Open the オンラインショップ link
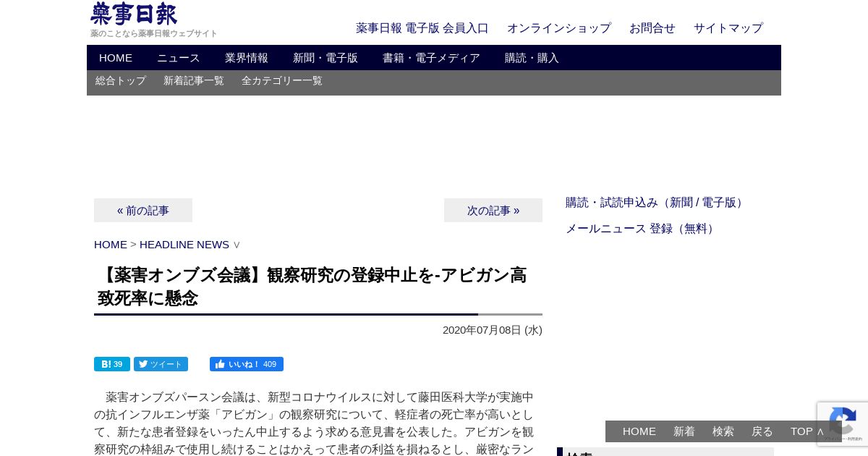Screen dimensions: 868x456 click(559, 28)
